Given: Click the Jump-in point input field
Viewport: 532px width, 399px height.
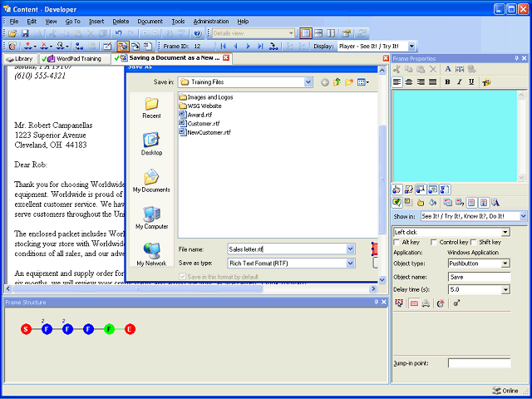Looking at the screenshot, I should pyautogui.click(x=479, y=363).
